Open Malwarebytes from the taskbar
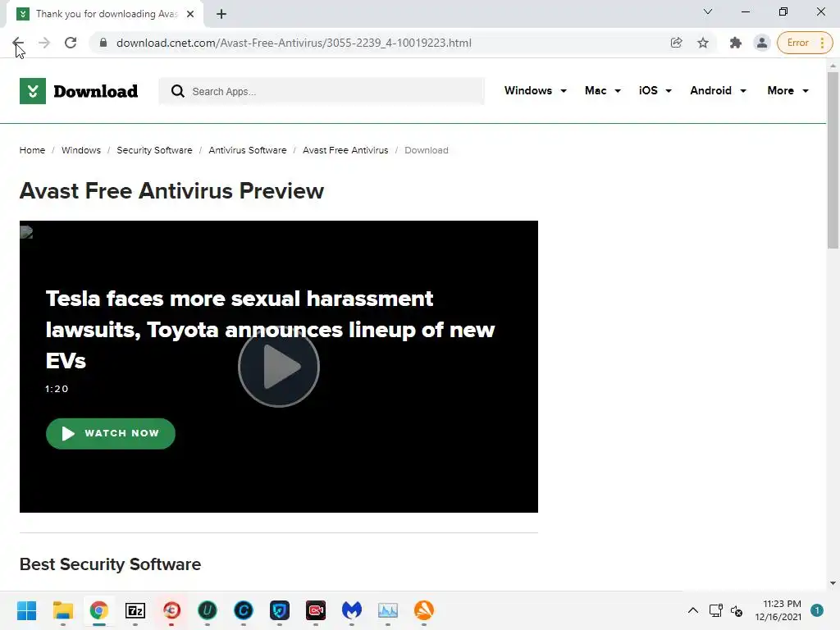This screenshot has width=840, height=630. click(352, 610)
